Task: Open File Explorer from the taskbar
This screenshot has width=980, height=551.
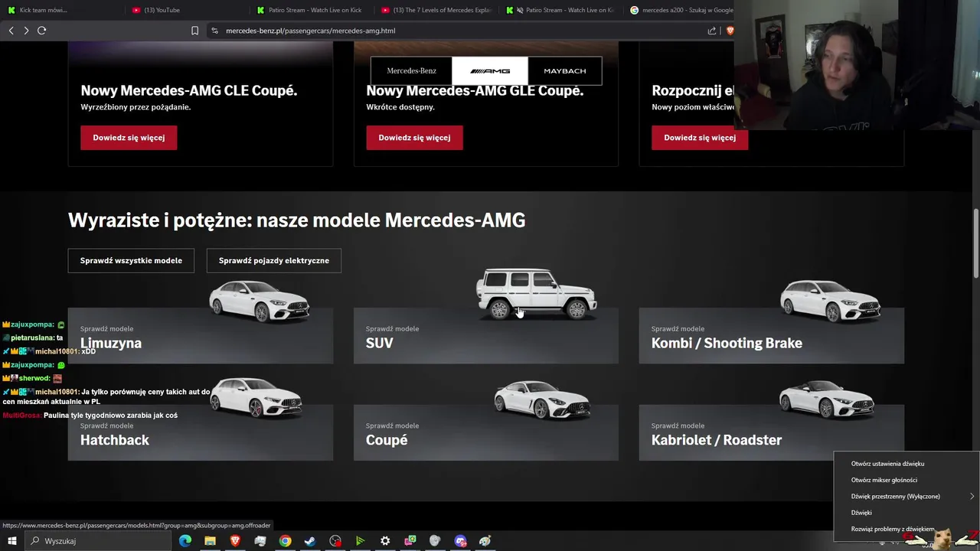Action: coord(210,541)
